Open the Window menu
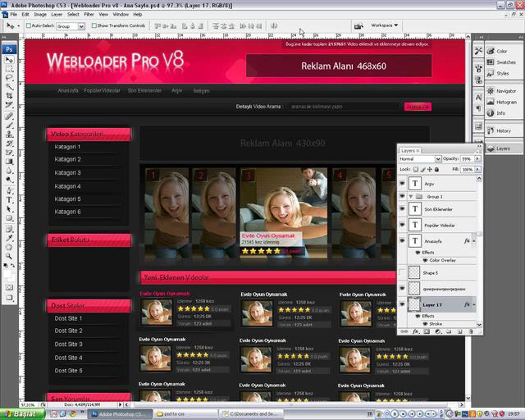525x420 pixels. (x=121, y=15)
